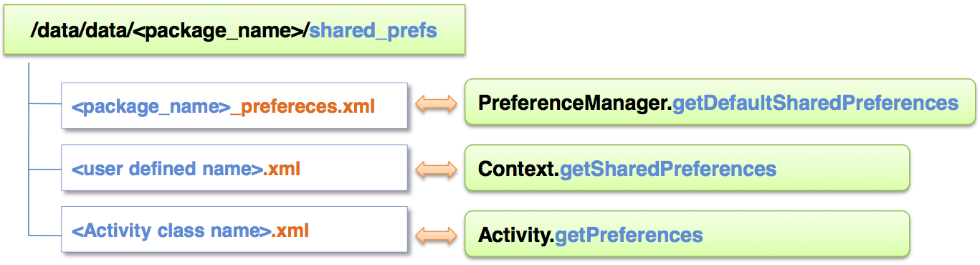Click the blue getDefaultSharedPreferences method name

tap(816, 103)
